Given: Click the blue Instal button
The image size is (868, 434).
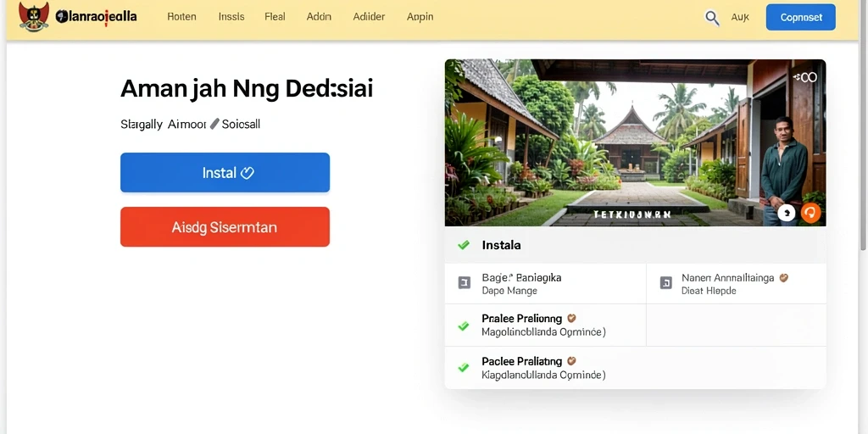Looking at the screenshot, I should [225, 173].
